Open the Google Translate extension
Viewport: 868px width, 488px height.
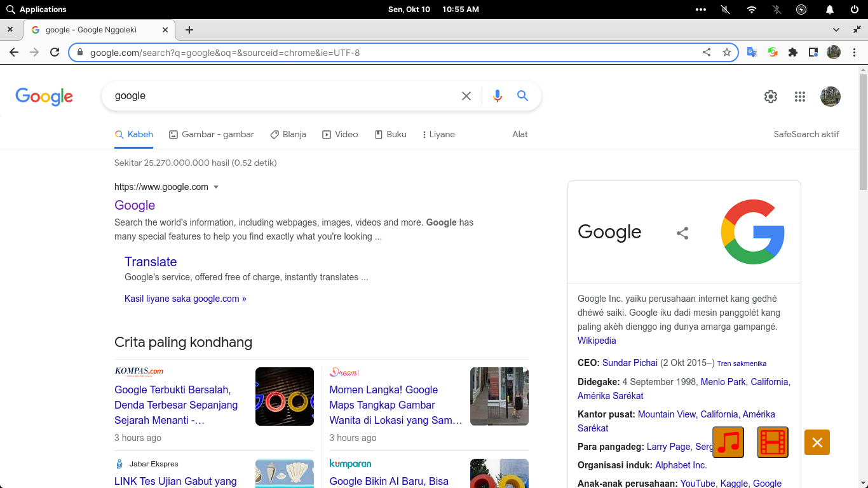point(752,53)
